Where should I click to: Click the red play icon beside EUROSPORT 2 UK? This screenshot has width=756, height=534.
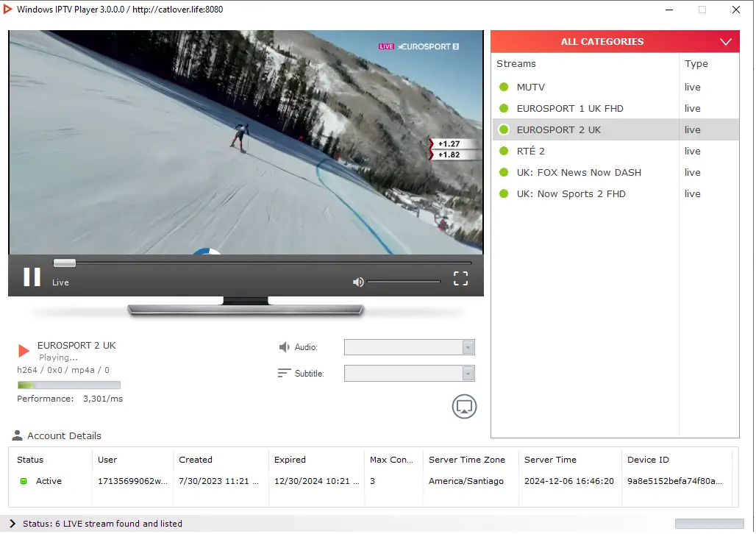tap(24, 351)
